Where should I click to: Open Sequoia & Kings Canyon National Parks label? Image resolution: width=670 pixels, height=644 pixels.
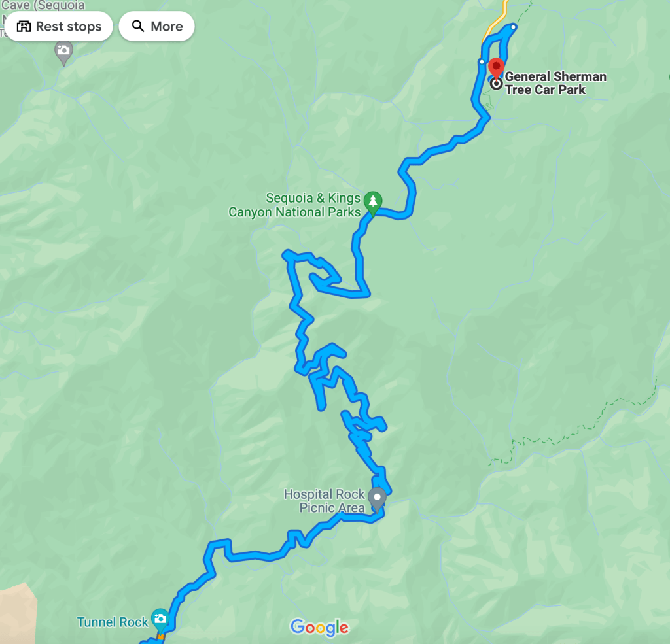point(294,205)
